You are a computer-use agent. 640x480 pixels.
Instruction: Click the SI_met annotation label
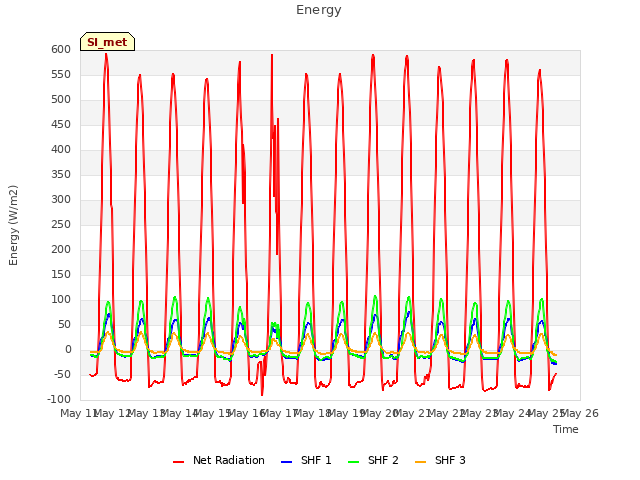click(x=107, y=42)
